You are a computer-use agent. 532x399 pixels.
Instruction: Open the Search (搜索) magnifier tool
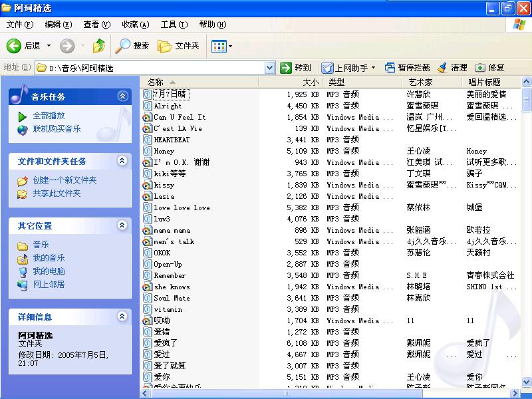click(x=123, y=46)
